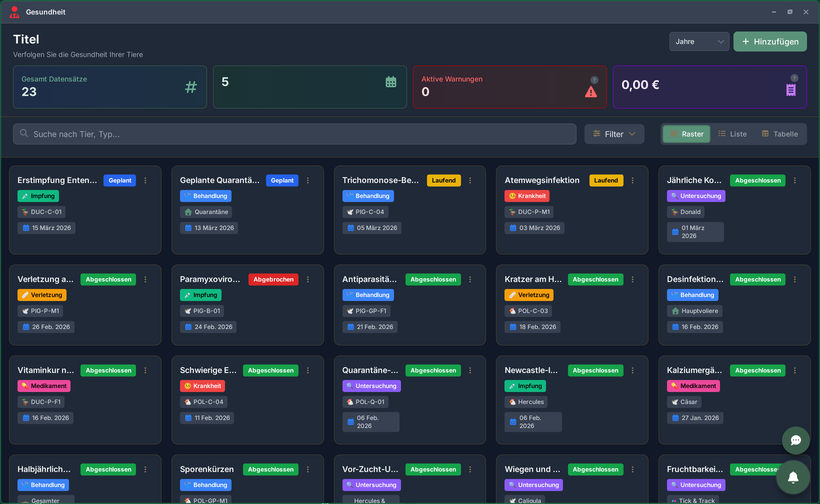This screenshot has width=820, height=504.
Task: Switch to Liste view
Action: click(732, 134)
